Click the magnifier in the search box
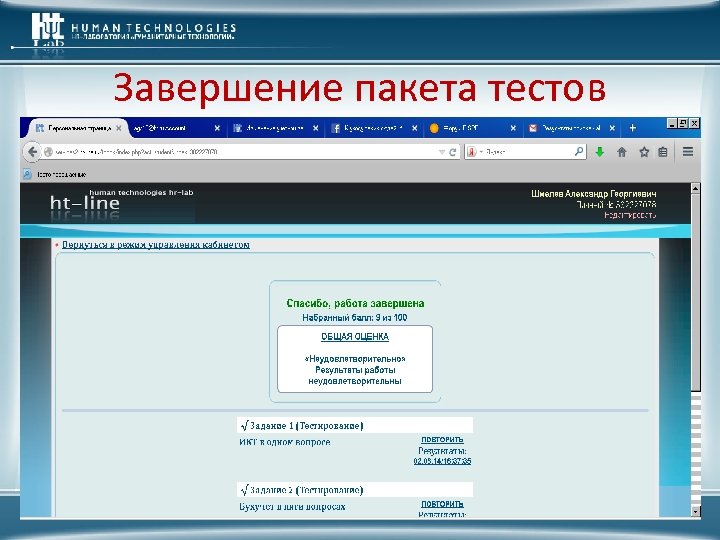Viewport: 720px width, 540px height. [579, 151]
